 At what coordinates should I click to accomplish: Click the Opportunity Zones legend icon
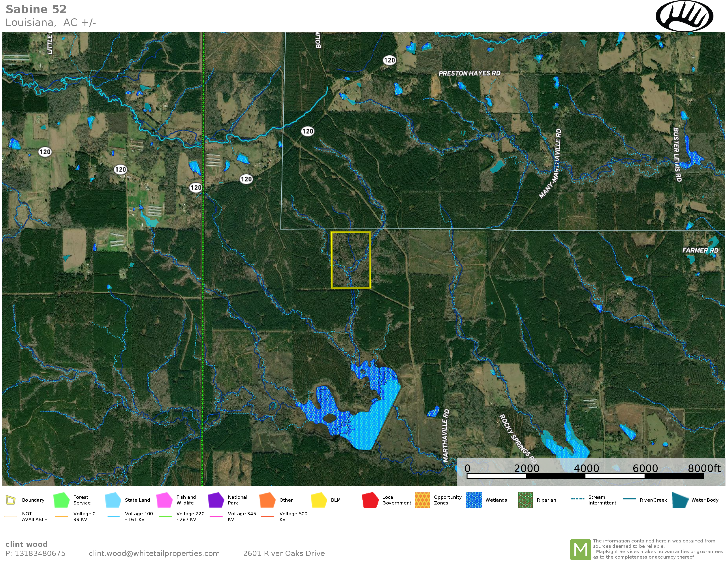(x=422, y=500)
